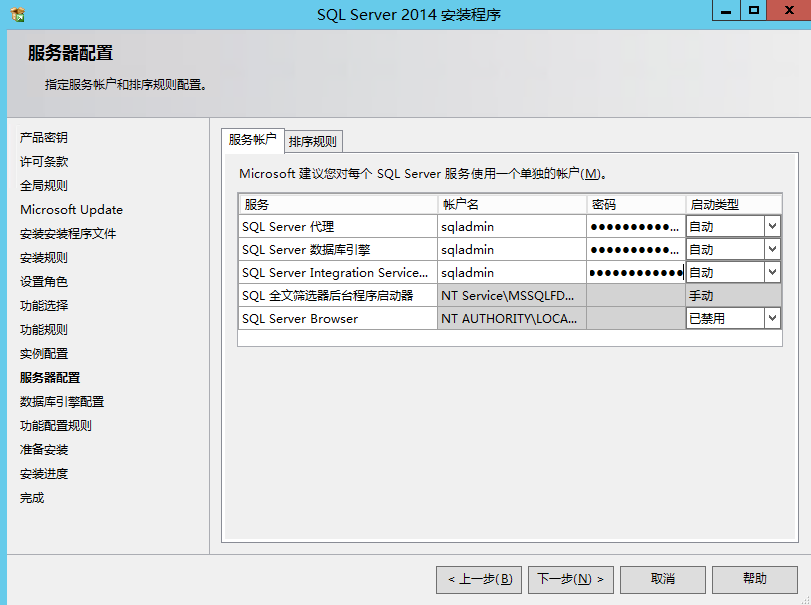Select the 安装进度 step in sidebar
Viewport: 811px width, 605px height.
click(44, 474)
